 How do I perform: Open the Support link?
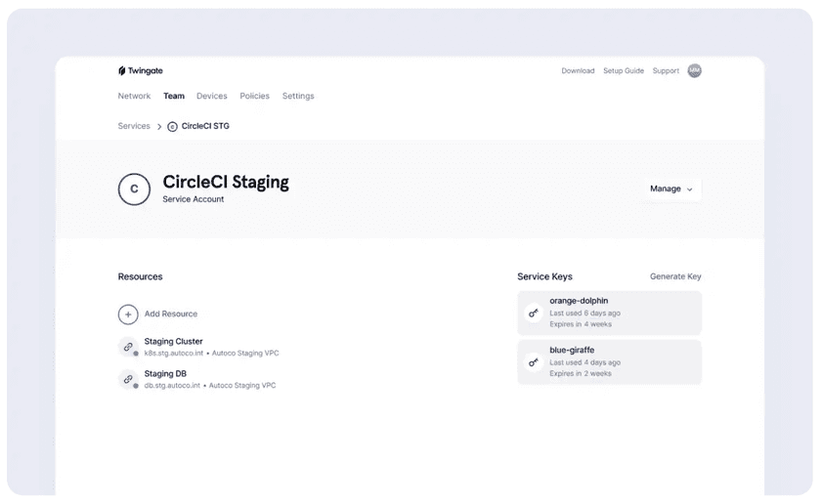[x=666, y=71]
